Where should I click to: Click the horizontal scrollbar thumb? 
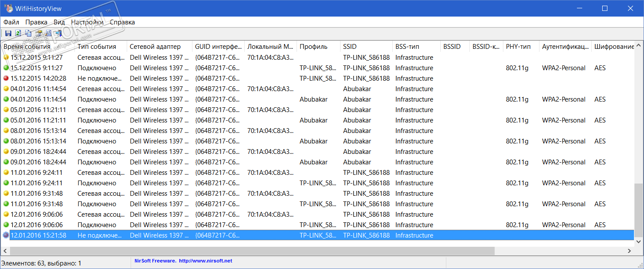click(x=252, y=251)
